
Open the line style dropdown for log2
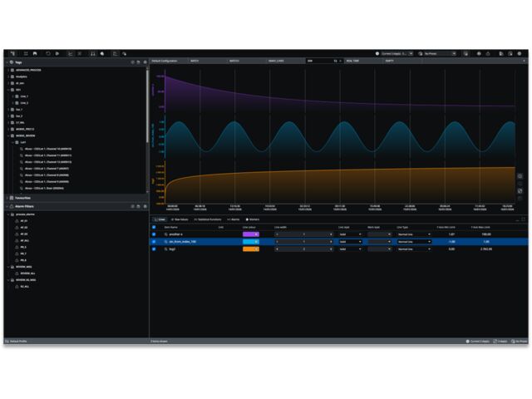350,249
